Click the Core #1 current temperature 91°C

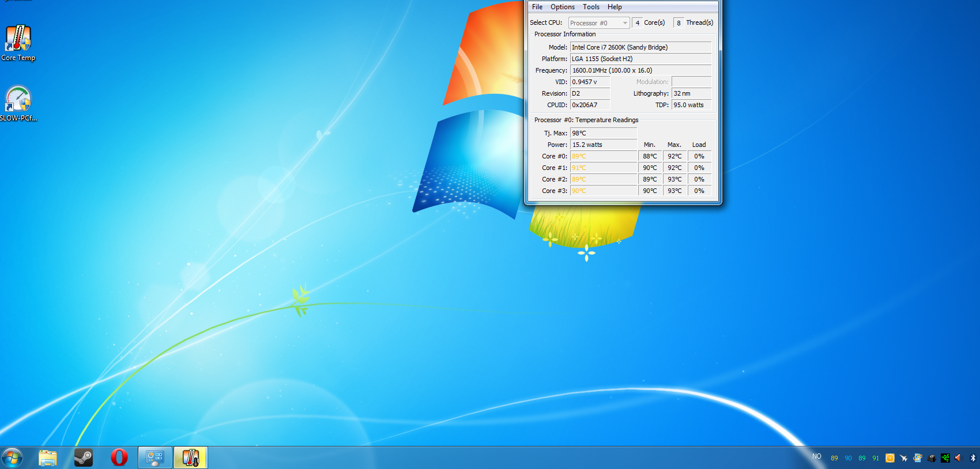pyautogui.click(x=604, y=168)
